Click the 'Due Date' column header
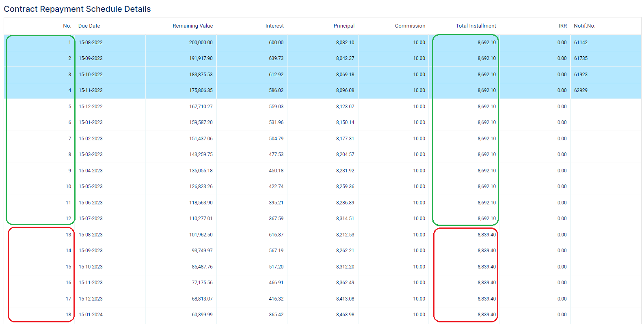This screenshot has width=644, height=324. 89,26
